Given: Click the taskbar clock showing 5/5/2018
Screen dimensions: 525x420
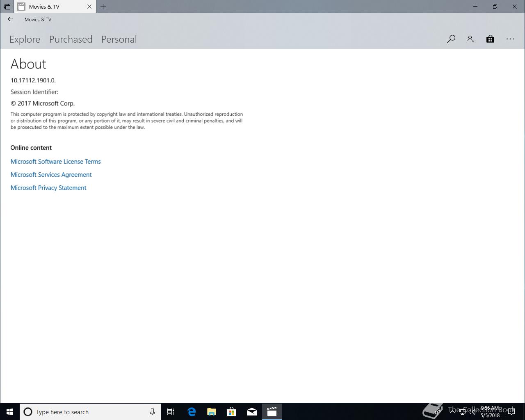Looking at the screenshot, I should (490, 412).
